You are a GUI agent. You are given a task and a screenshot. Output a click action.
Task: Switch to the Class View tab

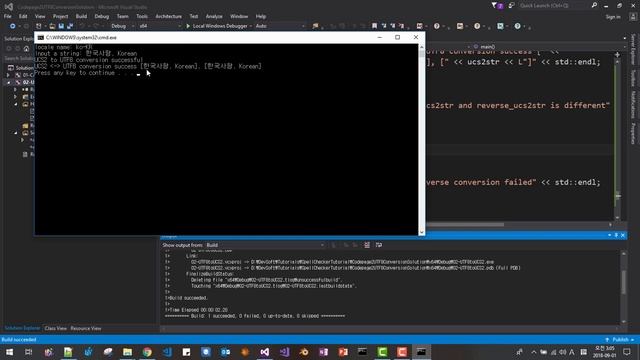coord(56,328)
